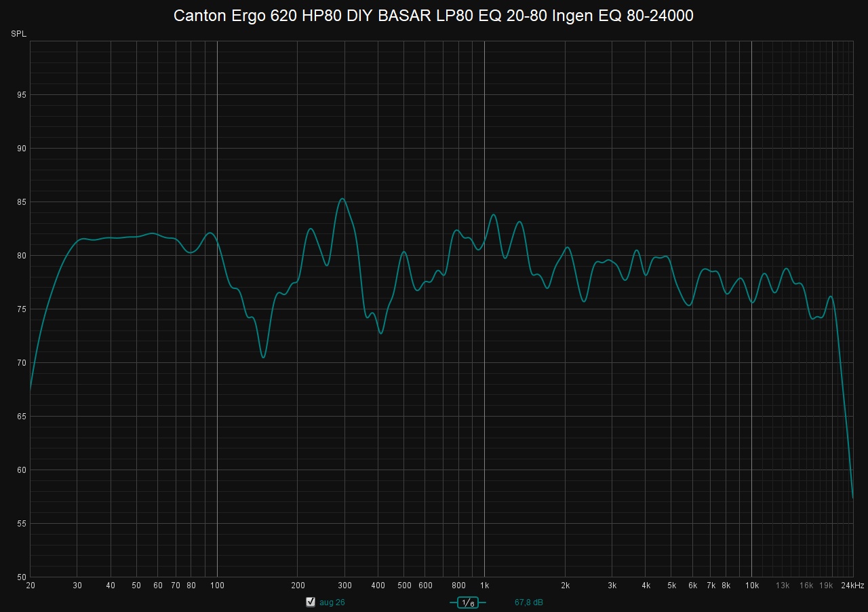868x612 pixels.
Task: Uncheck the aug 26 trace checkbox
Action: coord(311,602)
